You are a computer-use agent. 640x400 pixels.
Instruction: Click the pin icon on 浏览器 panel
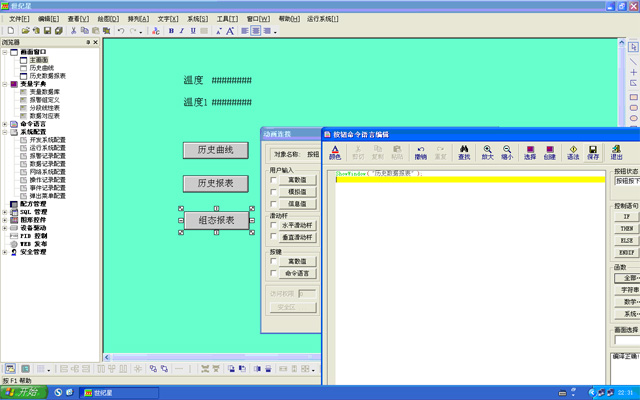(x=88, y=42)
